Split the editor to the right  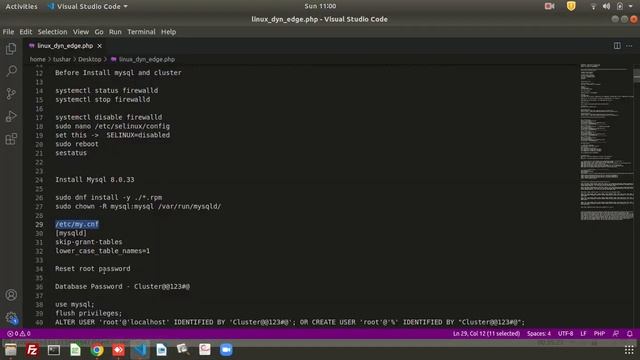(x=617, y=46)
